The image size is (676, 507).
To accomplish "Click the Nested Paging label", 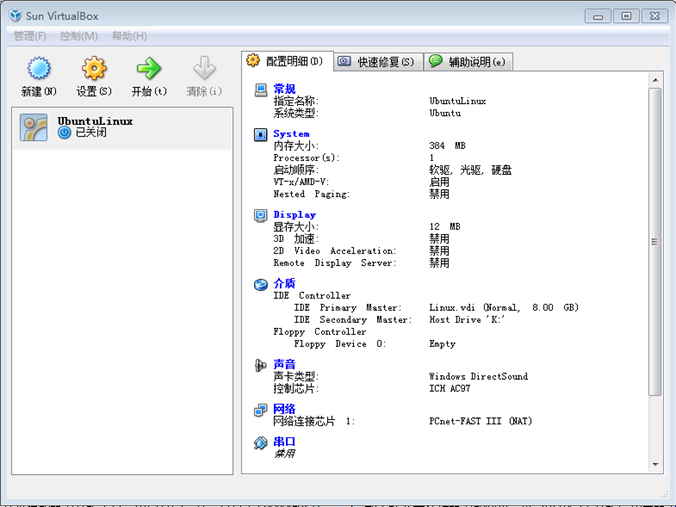I will (311, 194).
